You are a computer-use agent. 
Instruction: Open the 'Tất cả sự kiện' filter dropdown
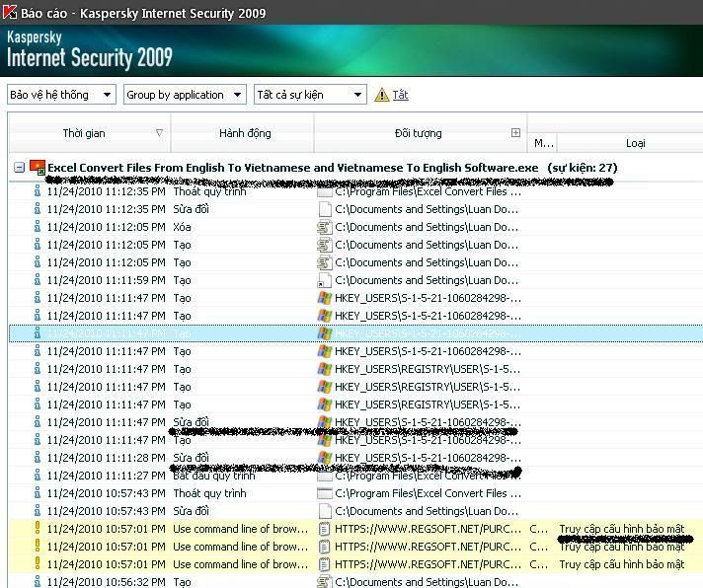tap(310, 95)
